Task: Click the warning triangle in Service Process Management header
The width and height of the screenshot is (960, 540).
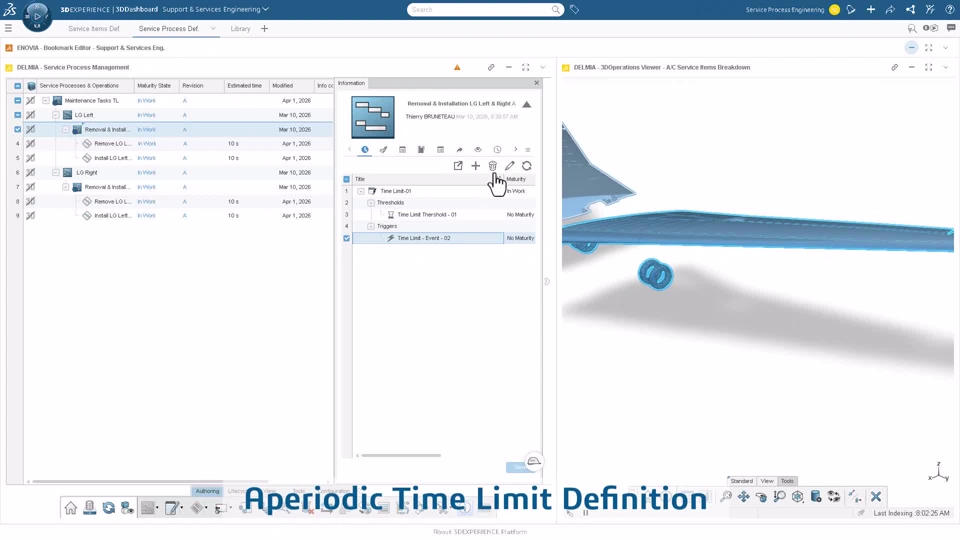Action: pos(457,67)
